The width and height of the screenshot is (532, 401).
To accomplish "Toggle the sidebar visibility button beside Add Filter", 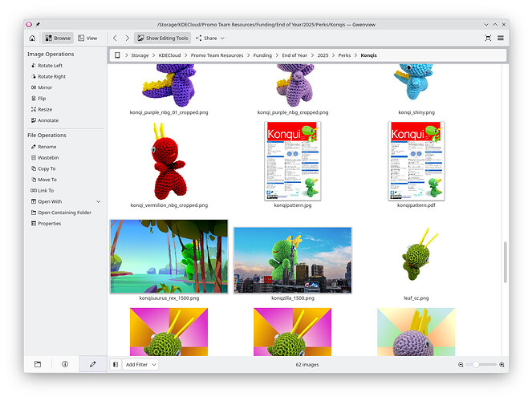I will (116, 364).
